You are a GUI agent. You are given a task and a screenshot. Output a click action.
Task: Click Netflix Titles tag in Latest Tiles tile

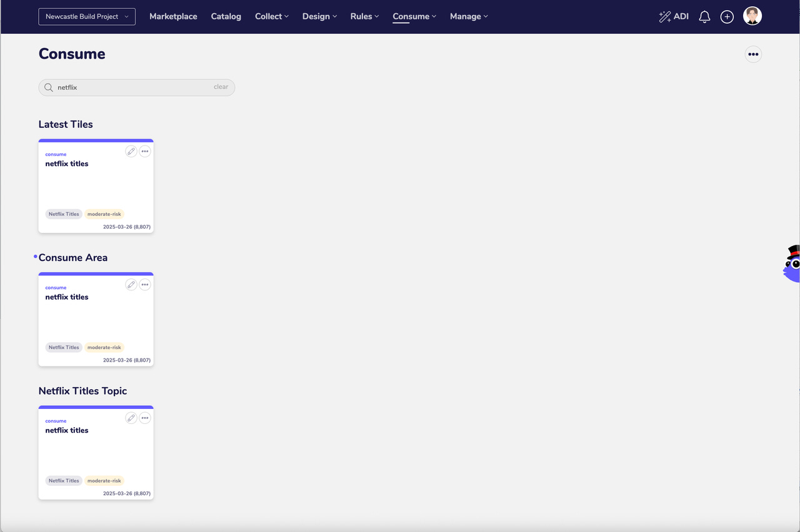pyautogui.click(x=64, y=214)
